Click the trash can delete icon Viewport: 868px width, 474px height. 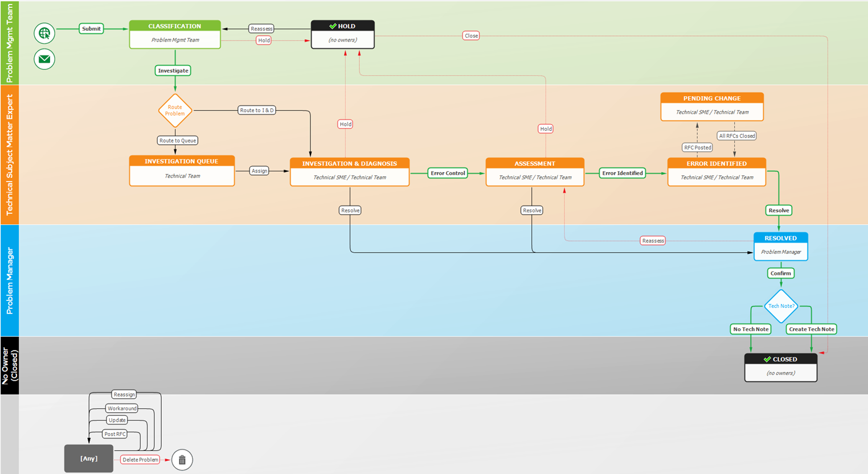pos(182,460)
